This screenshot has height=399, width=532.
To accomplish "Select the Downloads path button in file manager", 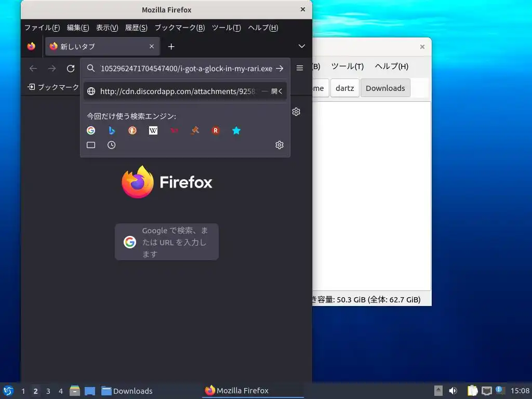I will coord(385,88).
